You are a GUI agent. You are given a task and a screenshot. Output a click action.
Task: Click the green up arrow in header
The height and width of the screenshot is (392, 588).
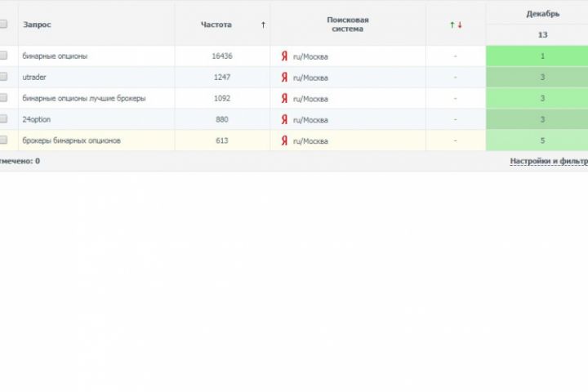pos(452,24)
